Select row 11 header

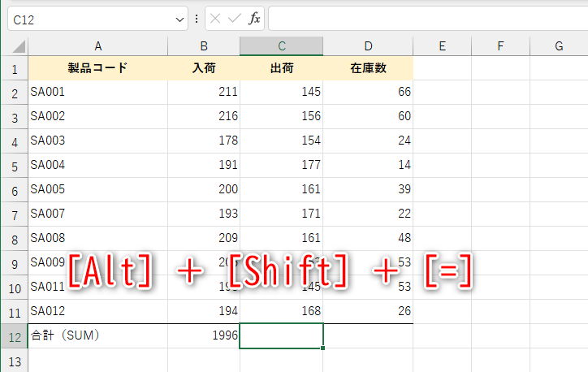pos(15,312)
